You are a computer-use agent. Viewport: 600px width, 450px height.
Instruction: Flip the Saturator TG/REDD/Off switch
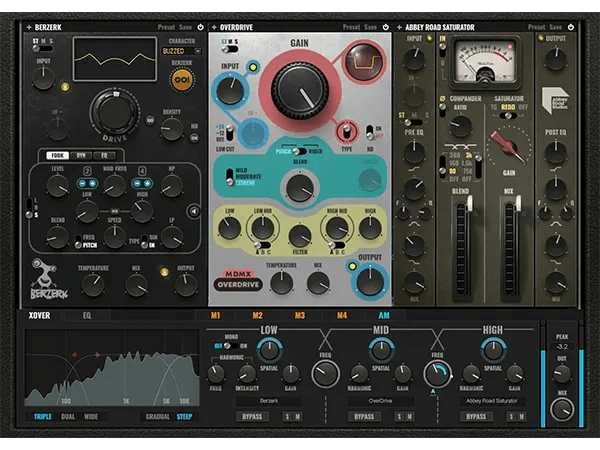[x=508, y=115]
